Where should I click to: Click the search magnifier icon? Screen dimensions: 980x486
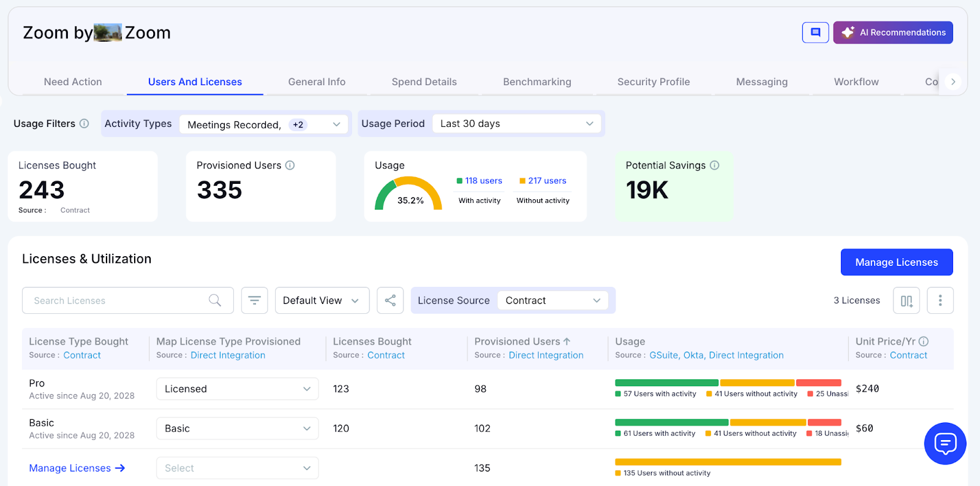[215, 300]
